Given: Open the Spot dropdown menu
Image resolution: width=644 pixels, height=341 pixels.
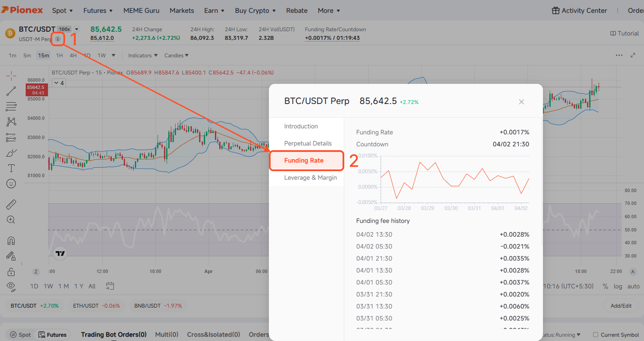Looking at the screenshot, I should [x=63, y=10].
